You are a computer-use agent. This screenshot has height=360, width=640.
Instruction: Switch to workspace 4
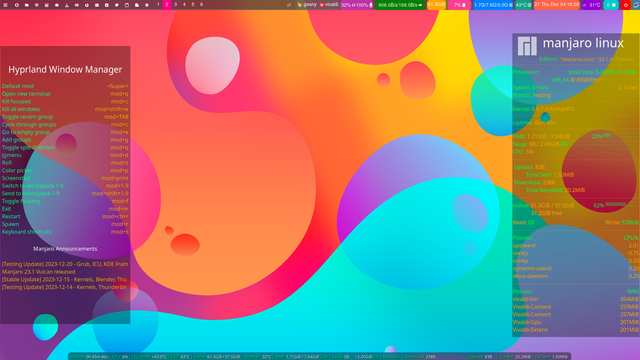pos(184,4)
